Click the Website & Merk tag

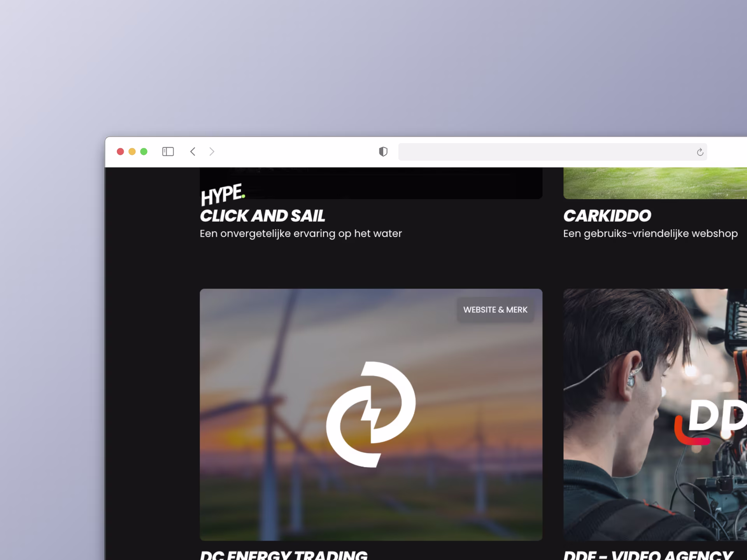[495, 310]
